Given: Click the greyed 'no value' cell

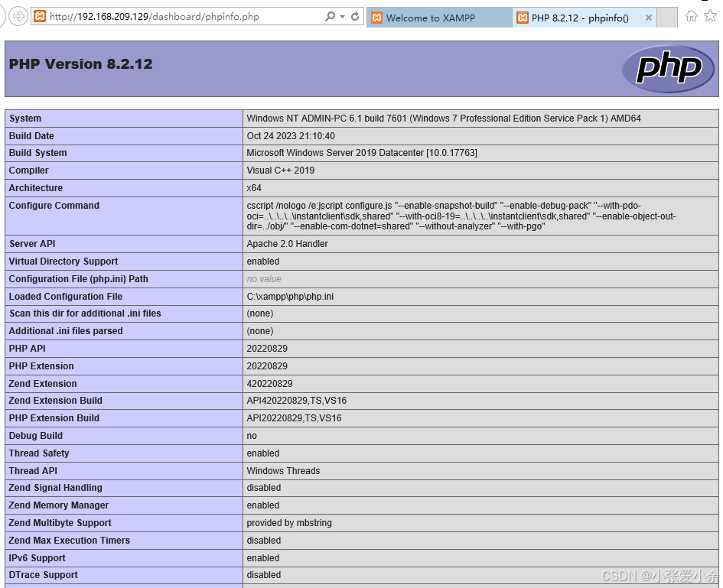Looking at the screenshot, I should tap(264, 278).
